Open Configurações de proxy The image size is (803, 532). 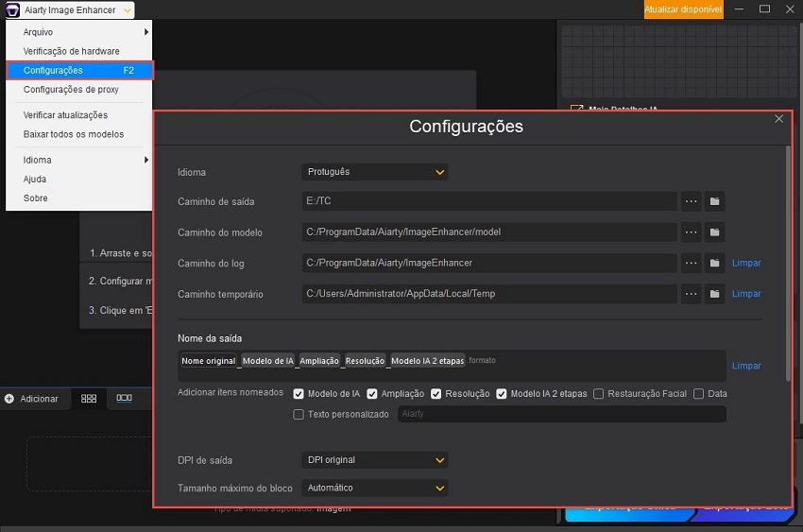coord(78,90)
